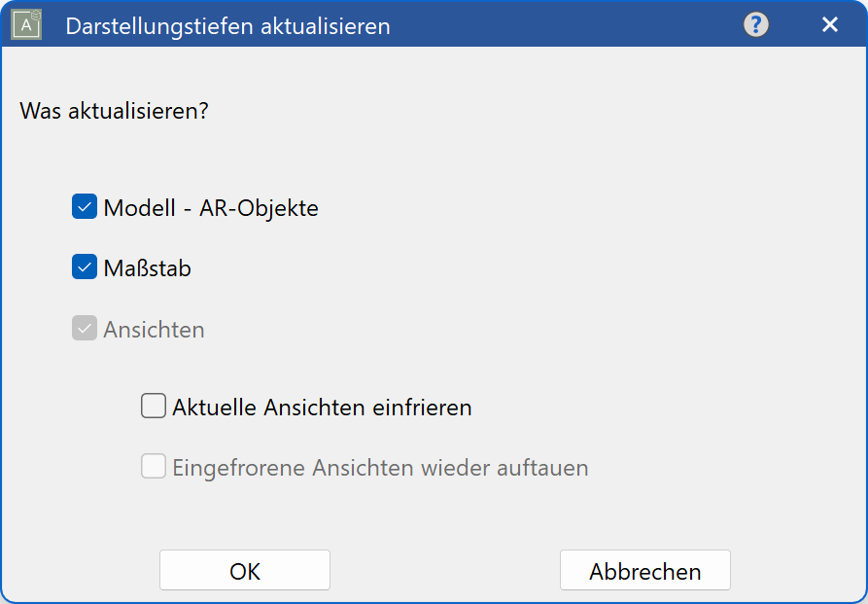
Task: Click the 'Was aktualisieren?' prompt text
Action: (x=115, y=110)
